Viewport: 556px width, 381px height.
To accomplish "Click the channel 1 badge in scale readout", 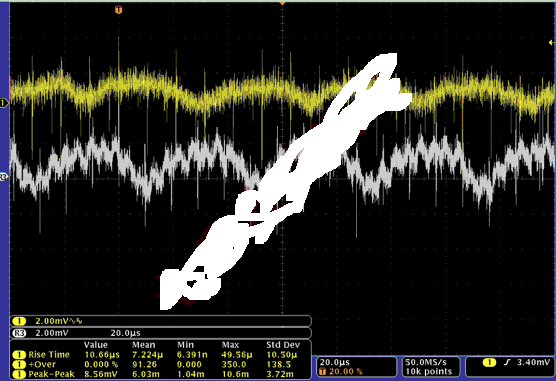I will (x=19, y=321).
